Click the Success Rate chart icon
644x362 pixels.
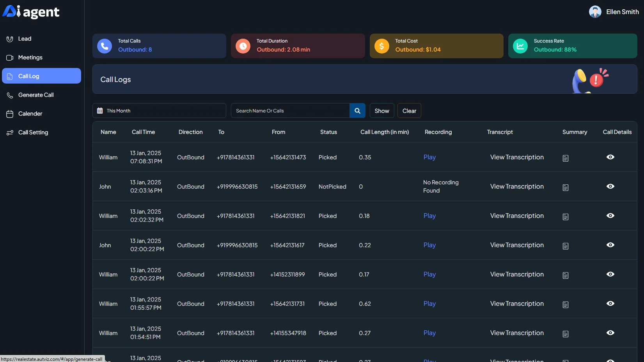pos(520,46)
